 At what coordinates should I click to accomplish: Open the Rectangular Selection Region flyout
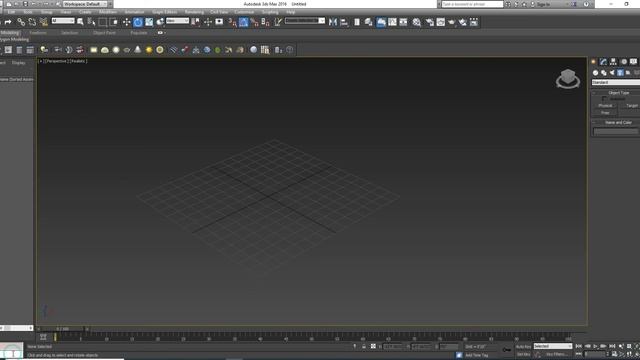[103, 22]
